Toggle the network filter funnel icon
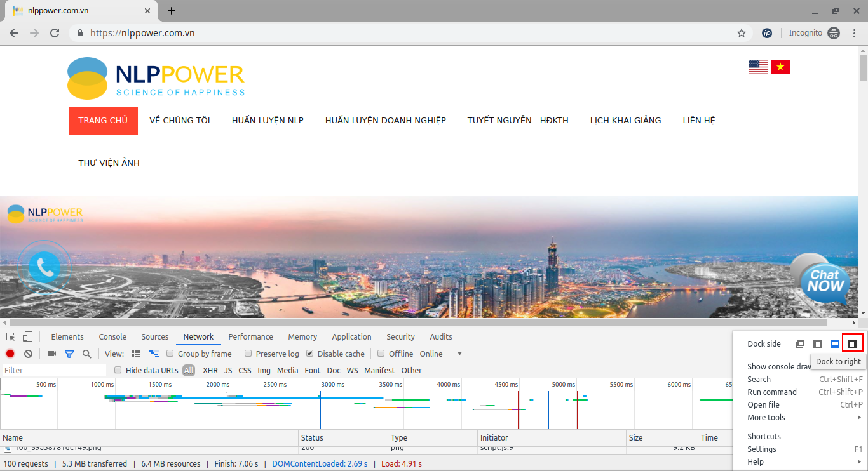Image resolution: width=868 pixels, height=471 pixels. pyautogui.click(x=69, y=354)
